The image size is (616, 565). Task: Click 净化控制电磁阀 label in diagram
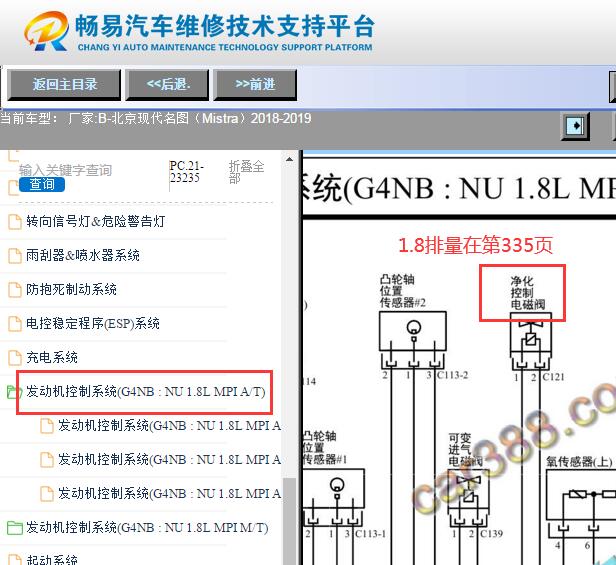(x=527, y=293)
